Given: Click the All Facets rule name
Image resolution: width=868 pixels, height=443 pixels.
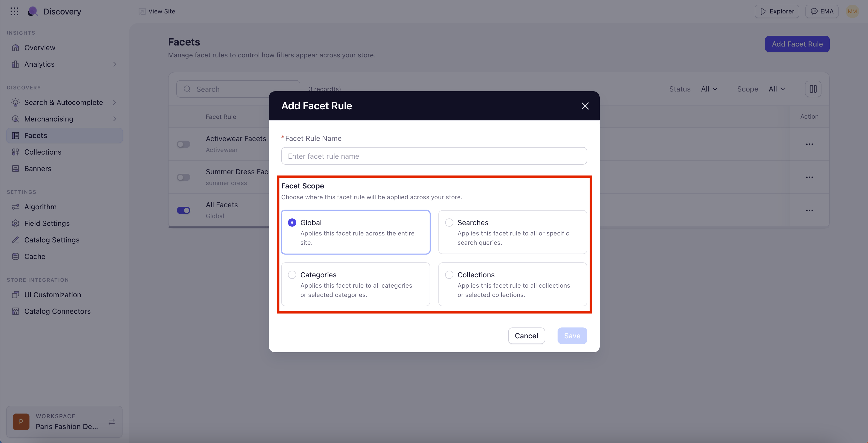Looking at the screenshot, I should 222,205.
